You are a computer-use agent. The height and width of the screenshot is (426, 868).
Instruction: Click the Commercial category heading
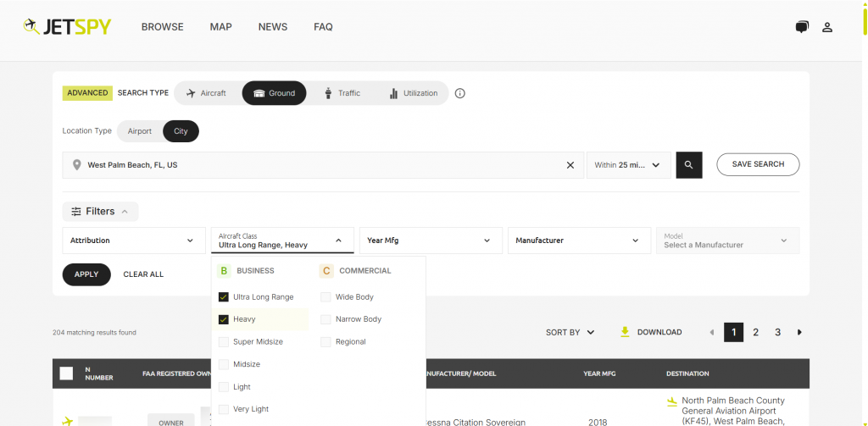364,270
